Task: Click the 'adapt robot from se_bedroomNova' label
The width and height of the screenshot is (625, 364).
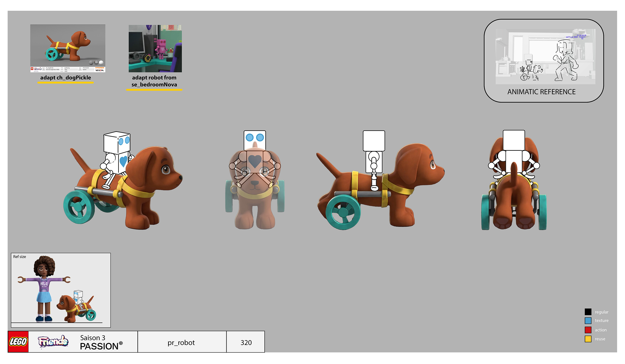Action: coord(154,81)
